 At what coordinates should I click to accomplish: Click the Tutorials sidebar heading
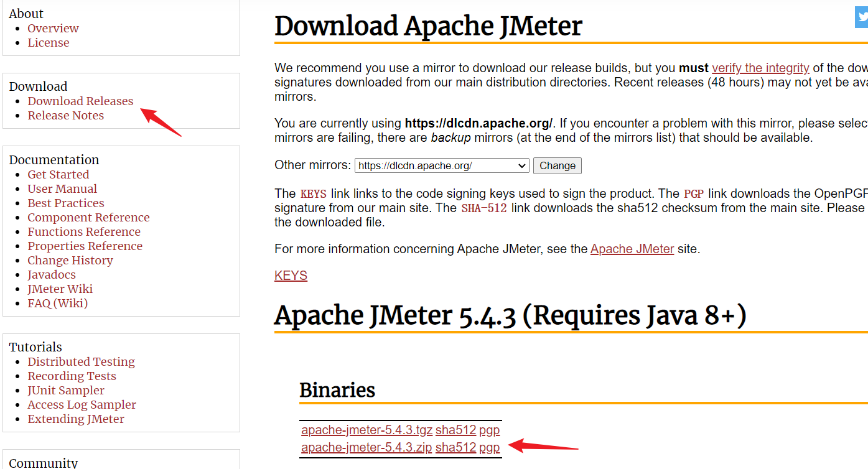(35, 347)
